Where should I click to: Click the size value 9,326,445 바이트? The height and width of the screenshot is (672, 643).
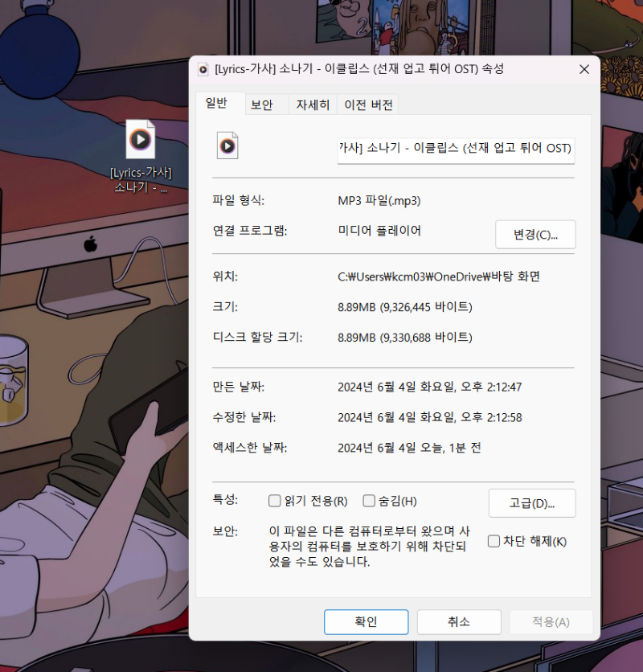[404, 307]
